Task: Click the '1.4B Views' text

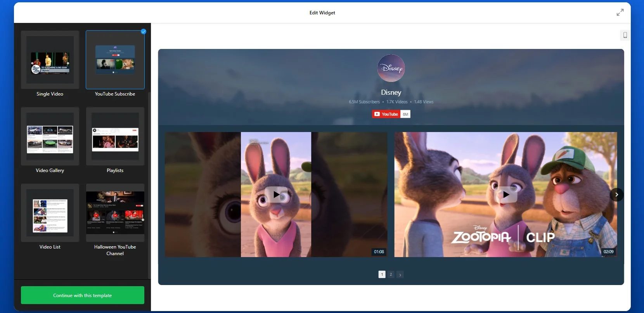Action: pyautogui.click(x=424, y=102)
